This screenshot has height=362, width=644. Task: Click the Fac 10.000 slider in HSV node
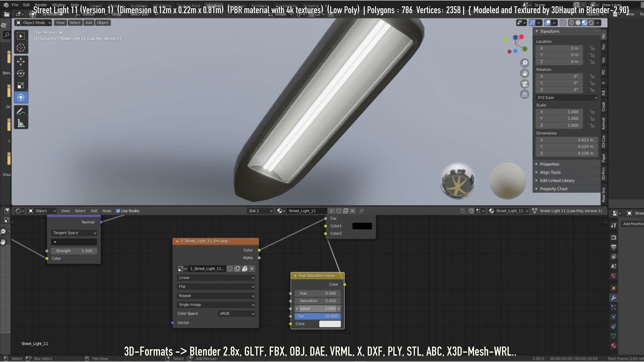[x=318, y=316]
